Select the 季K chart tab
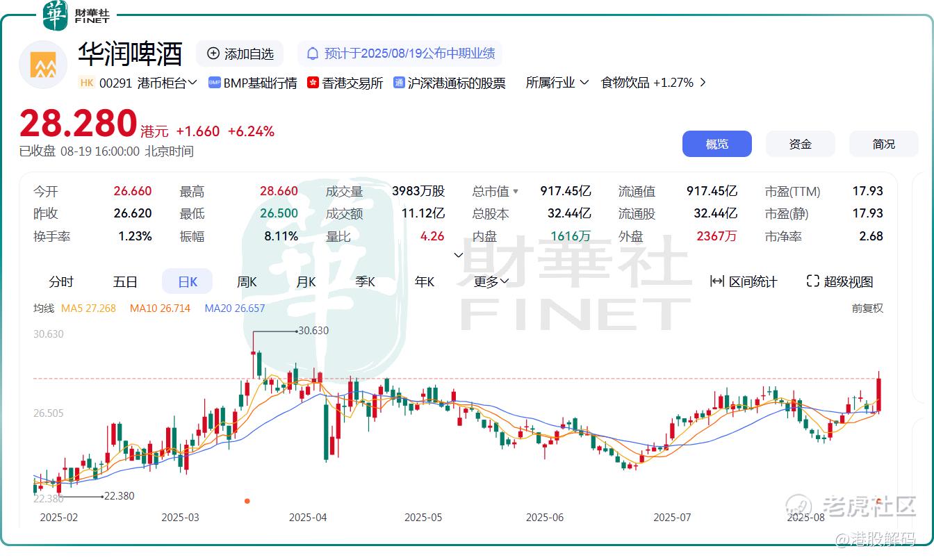This screenshot has width=934, height=560. coord(365,281)
